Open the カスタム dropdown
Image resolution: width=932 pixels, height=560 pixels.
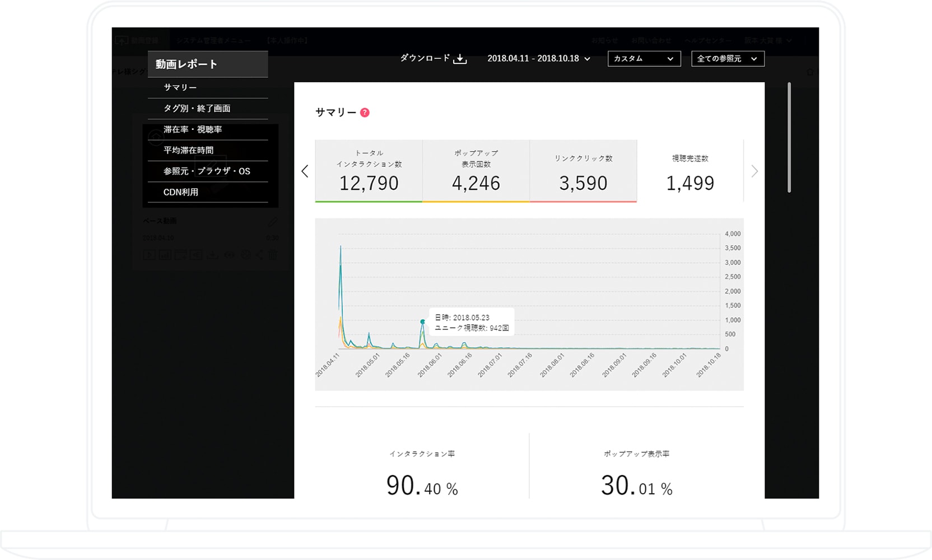(x=644, y=59)
